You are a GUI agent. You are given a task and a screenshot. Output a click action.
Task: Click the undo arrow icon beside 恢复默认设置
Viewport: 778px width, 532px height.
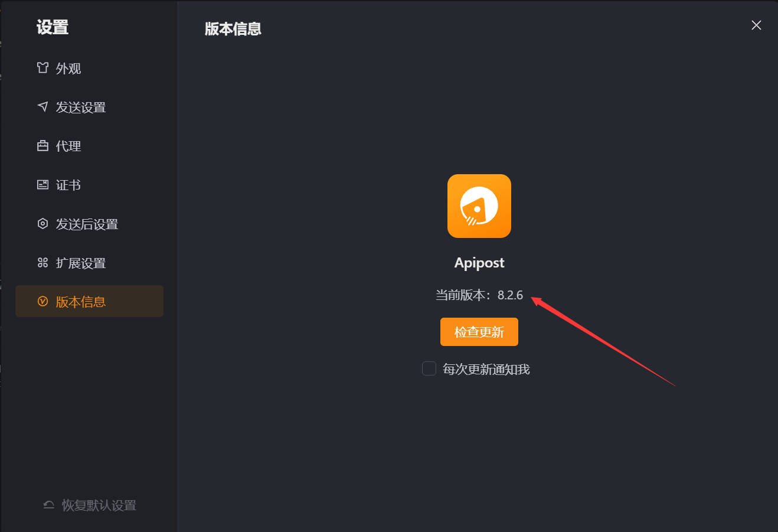pos(49,505)
